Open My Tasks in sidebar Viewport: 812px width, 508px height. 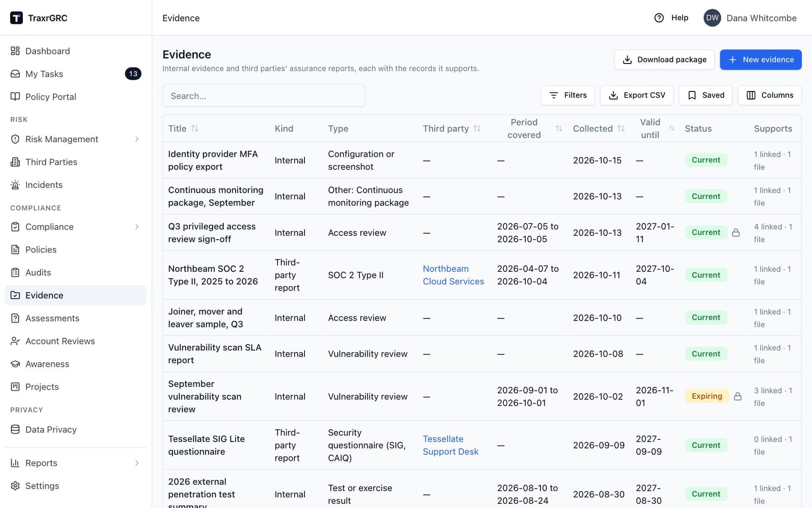pyautogui.click(x=76, y=74)
